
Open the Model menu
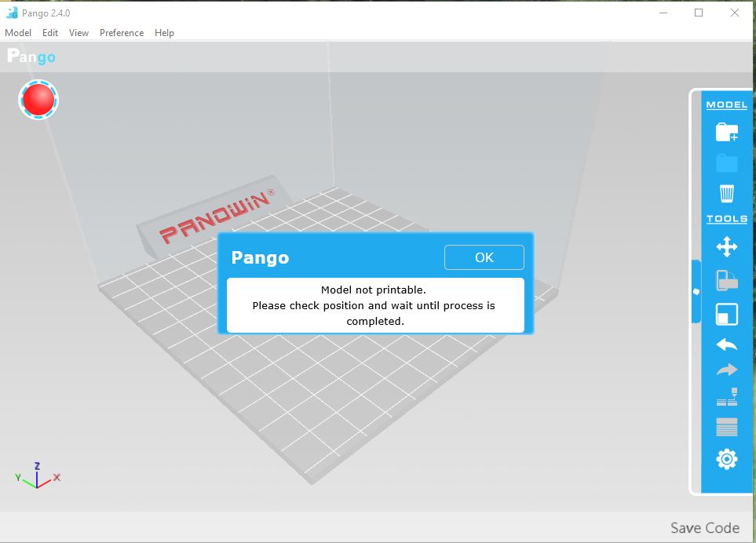tap(18, 33)
